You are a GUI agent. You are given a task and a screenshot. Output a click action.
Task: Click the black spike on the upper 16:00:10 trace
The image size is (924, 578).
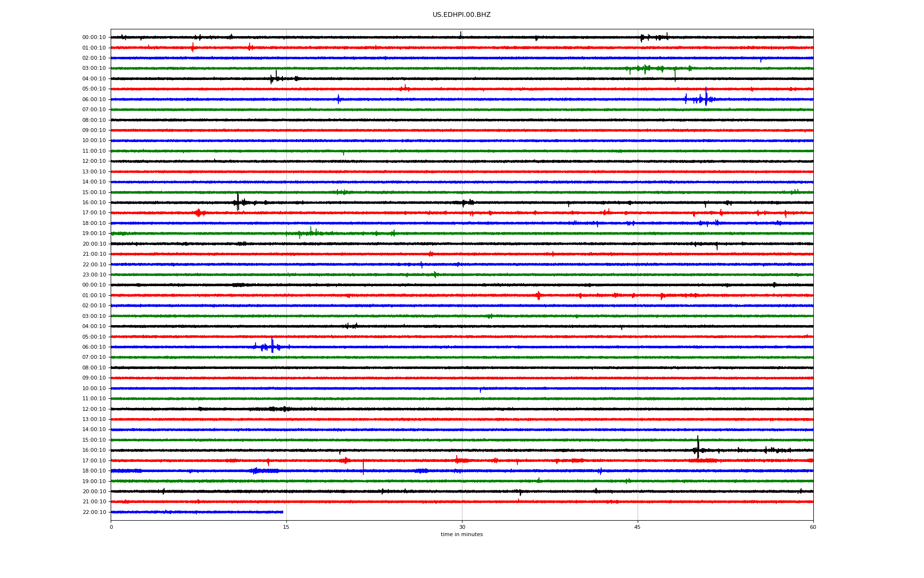tap(238, 202)
